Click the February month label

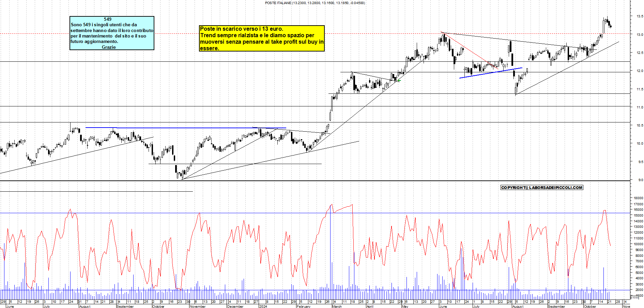tap(303, 306)
